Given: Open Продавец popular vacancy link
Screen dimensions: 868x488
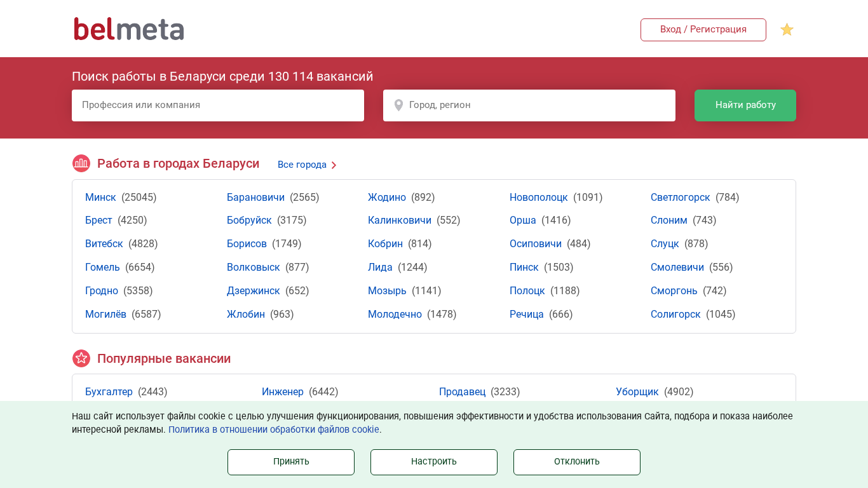Looking at the screenshot, I should pos(462,392).
